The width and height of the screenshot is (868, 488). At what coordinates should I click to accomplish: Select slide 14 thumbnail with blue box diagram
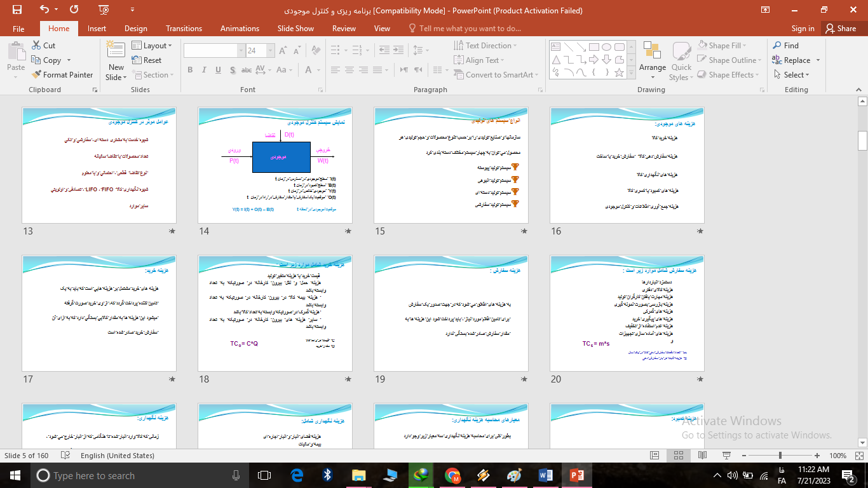275,165
